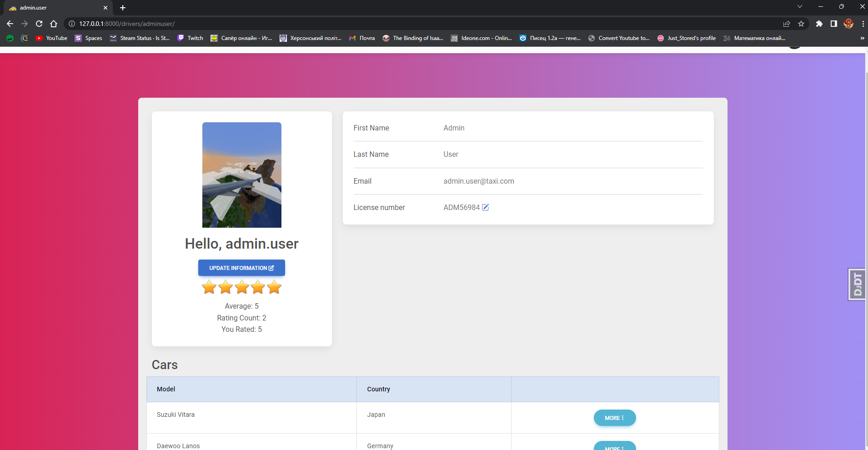Go to browser home page
This screenshot has height=450, width=868.
(x=54, y=24)
